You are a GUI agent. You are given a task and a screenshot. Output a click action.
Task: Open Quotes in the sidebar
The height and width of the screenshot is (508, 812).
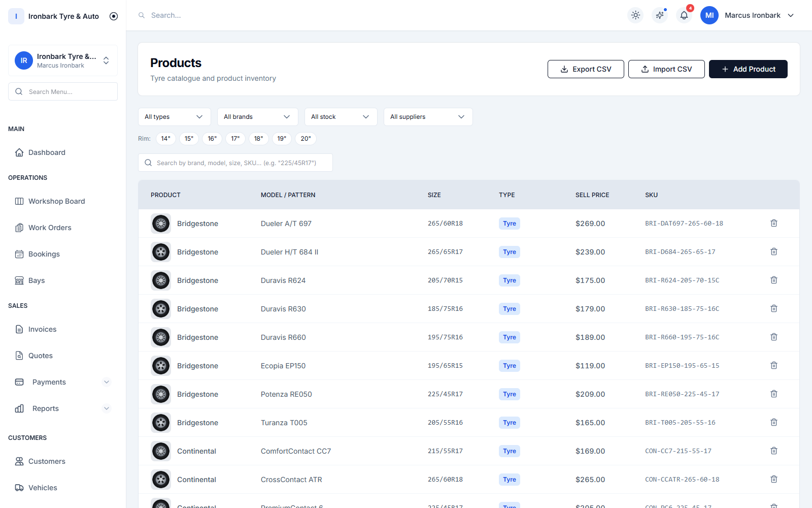tap(63, 356)
